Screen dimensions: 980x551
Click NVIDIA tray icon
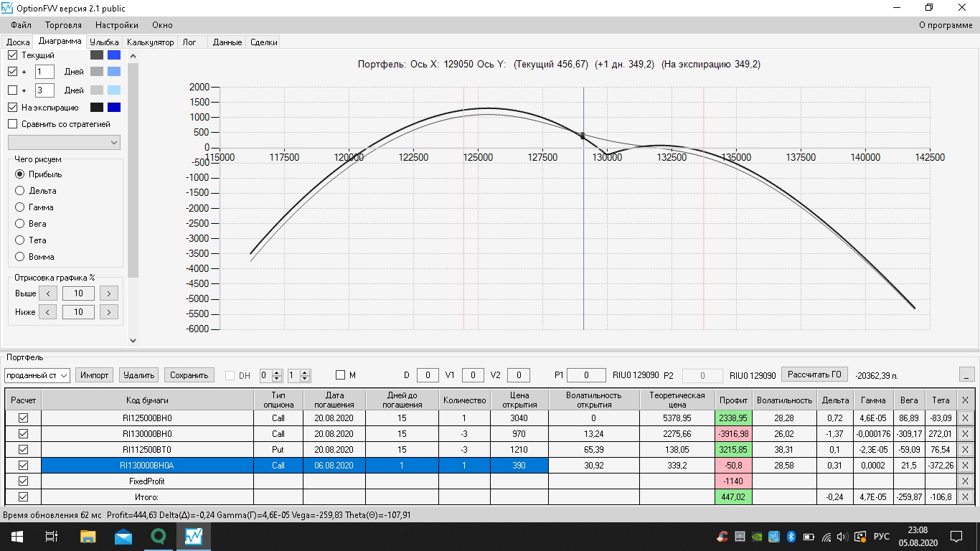pos(757,537)
